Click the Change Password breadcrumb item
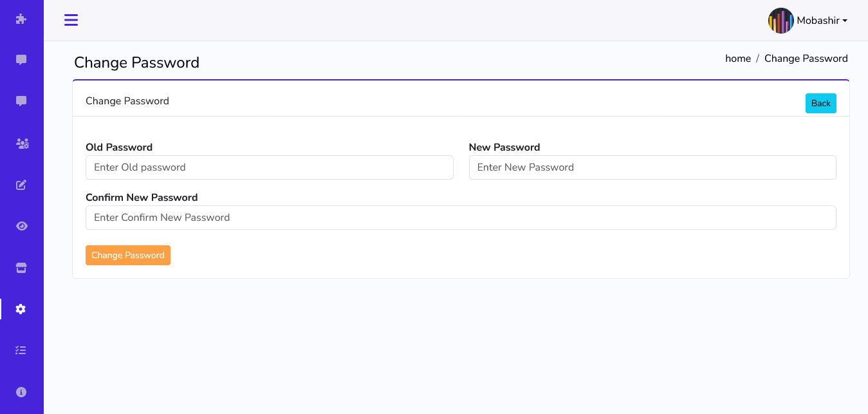 click(806, 59)
